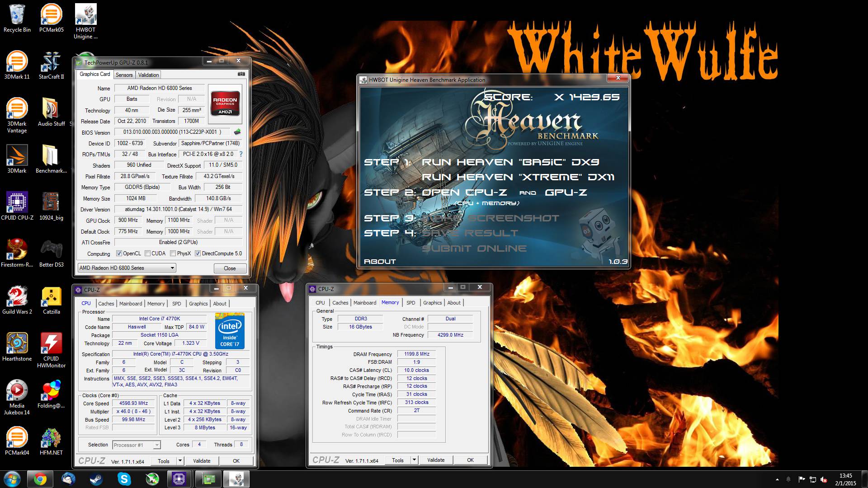Click ABOUT in the Heaven benchmark window
Screen dimensions: 868x488
pos(380,262)
